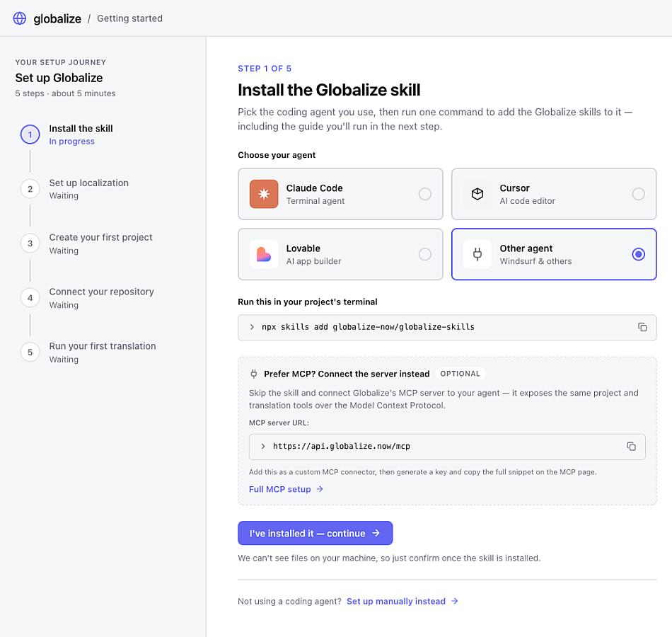Copy the npx skills add command
672x637 pixels.
(642, 327)
